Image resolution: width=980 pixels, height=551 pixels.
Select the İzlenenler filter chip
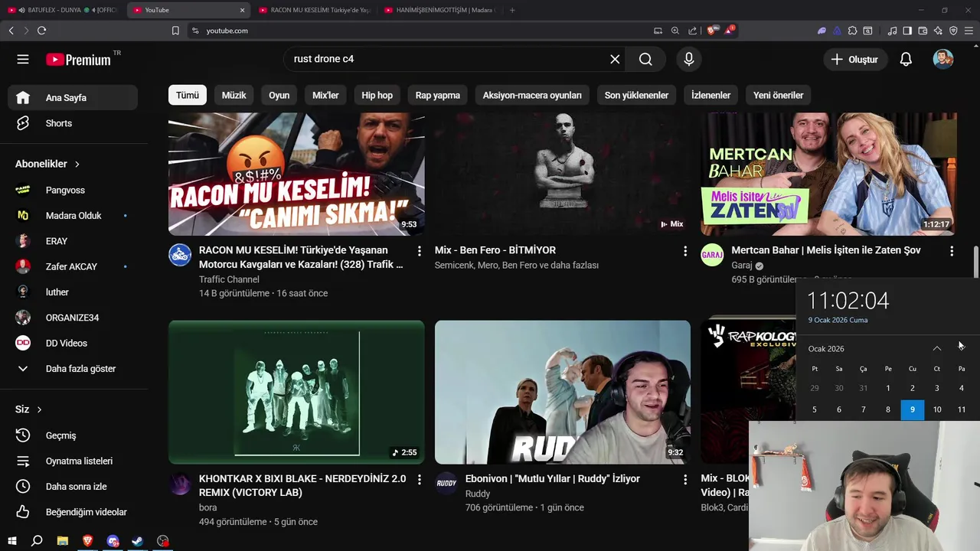tap(710, 95)
